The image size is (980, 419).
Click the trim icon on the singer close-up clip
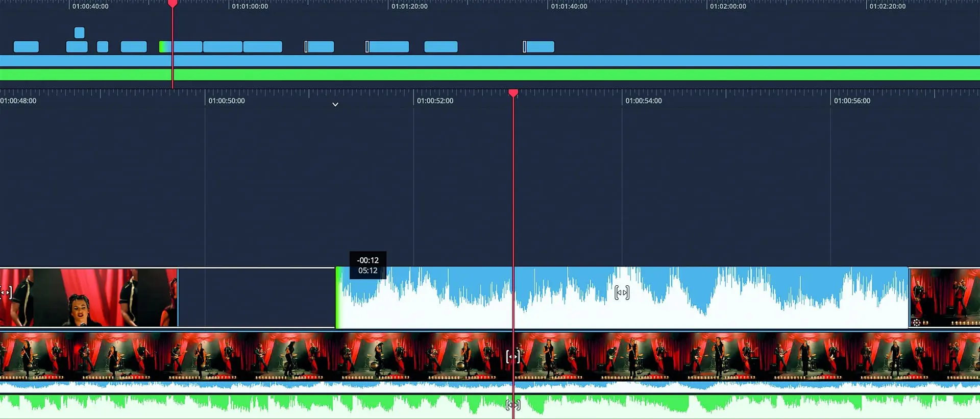6,292
